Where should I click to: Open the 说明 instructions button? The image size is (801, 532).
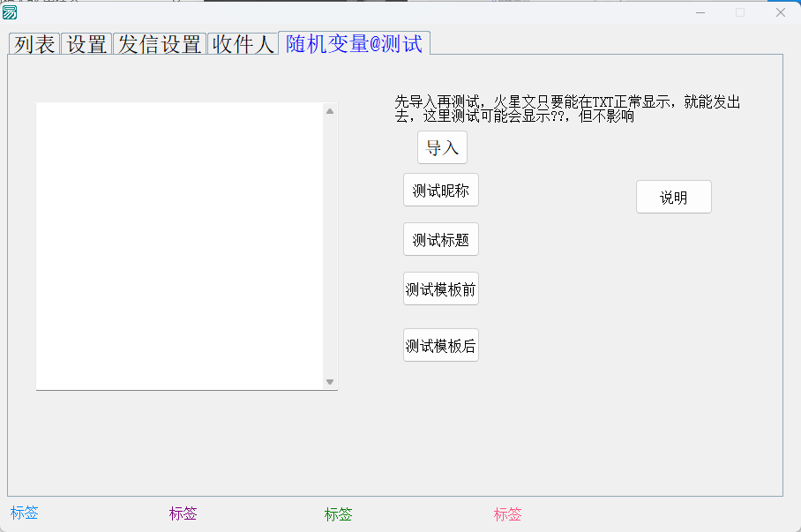(x=673, y=197)
